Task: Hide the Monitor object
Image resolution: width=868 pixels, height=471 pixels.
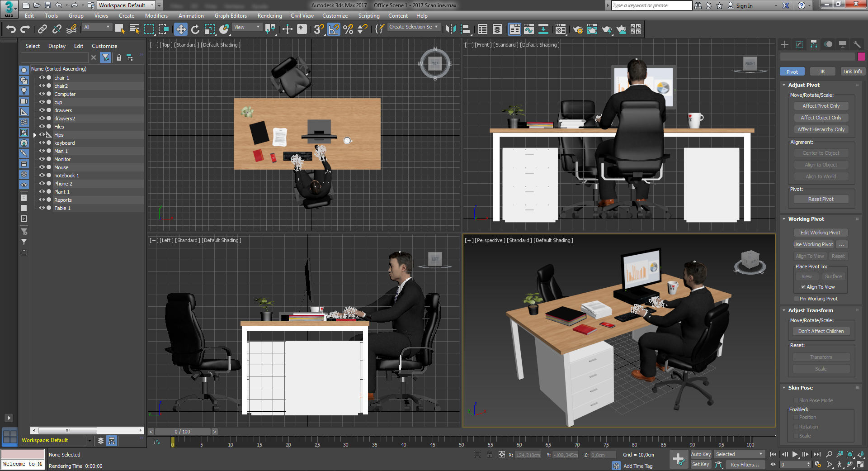Action: click(x=42, y=159)
